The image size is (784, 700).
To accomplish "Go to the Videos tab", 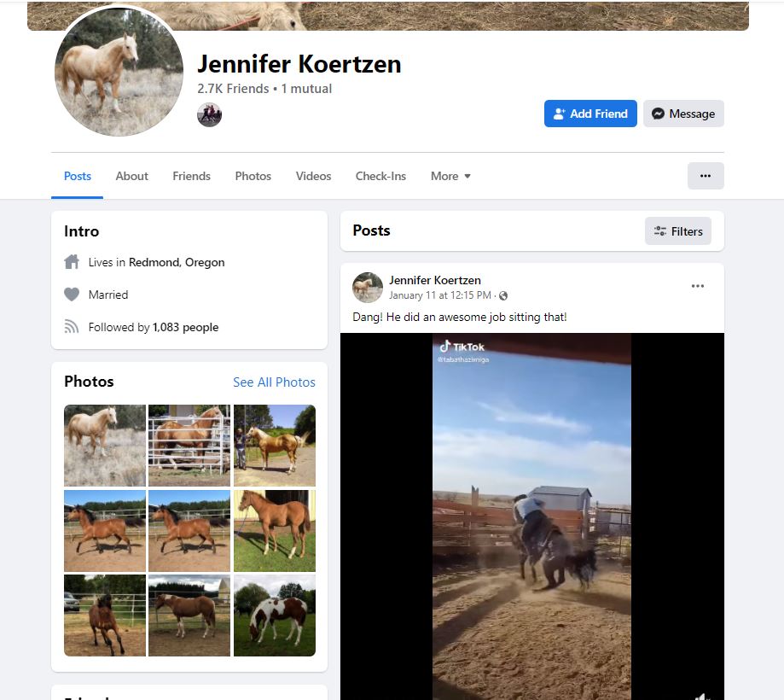I will coord(313,176).
